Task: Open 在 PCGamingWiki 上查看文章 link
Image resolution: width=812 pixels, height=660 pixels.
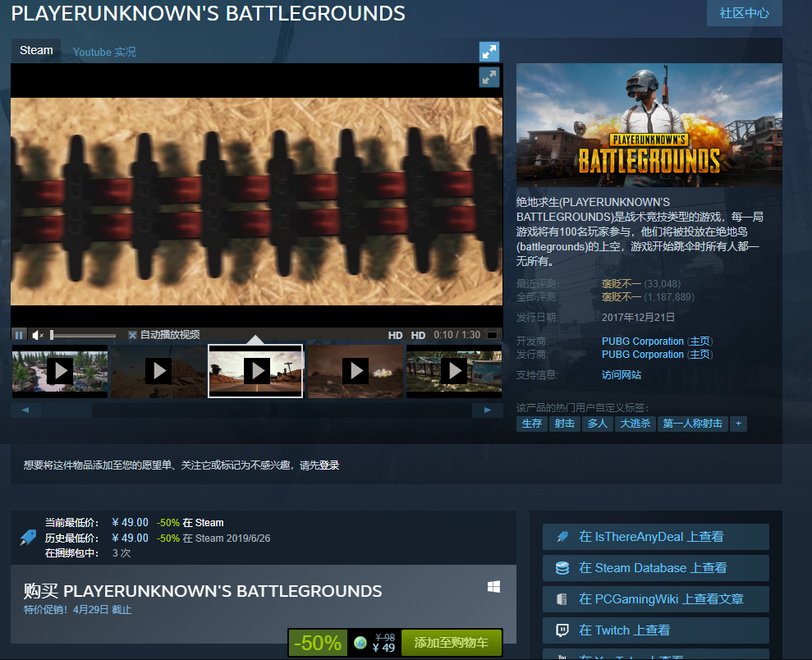Action: pyautogui.click(x=656, y=599)
